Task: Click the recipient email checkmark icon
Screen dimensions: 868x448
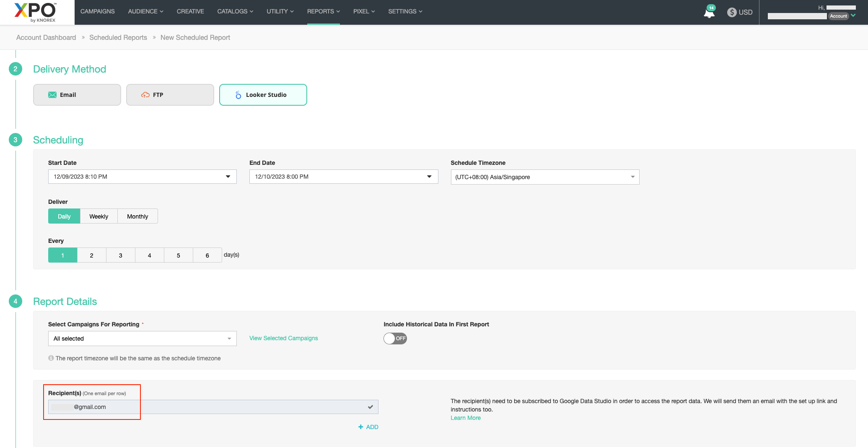Action: click(371, 407)
